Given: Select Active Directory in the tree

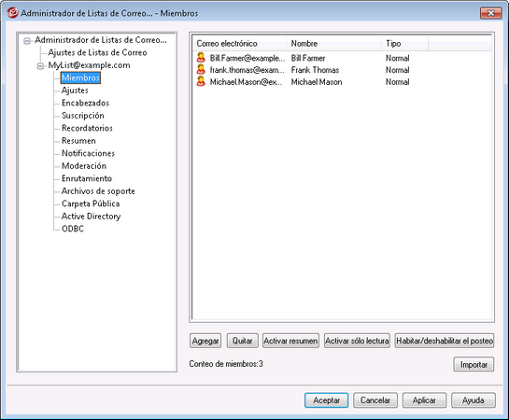Looking at the screenshot, I should [91, 216].
